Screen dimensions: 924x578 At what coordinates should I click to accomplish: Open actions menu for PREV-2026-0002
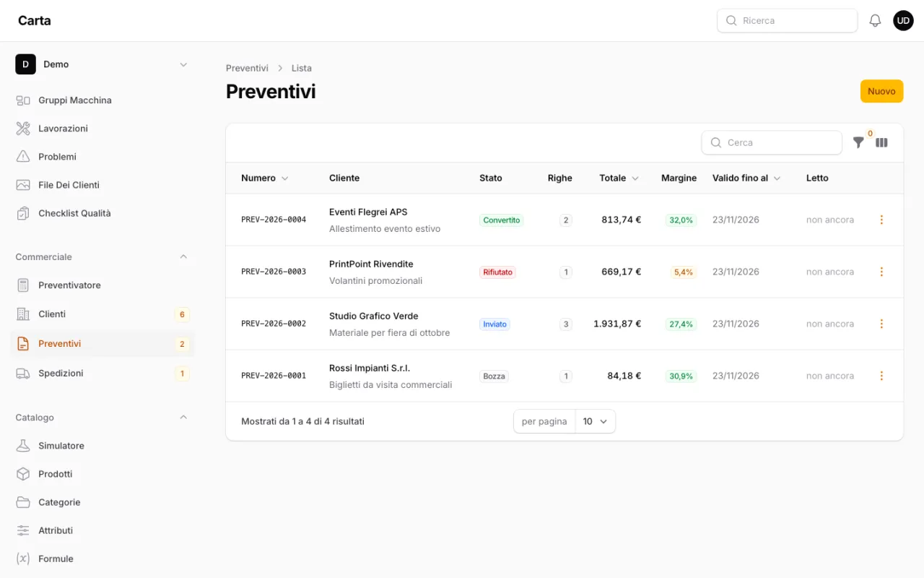pyautogui.click(x=881, y=324)
